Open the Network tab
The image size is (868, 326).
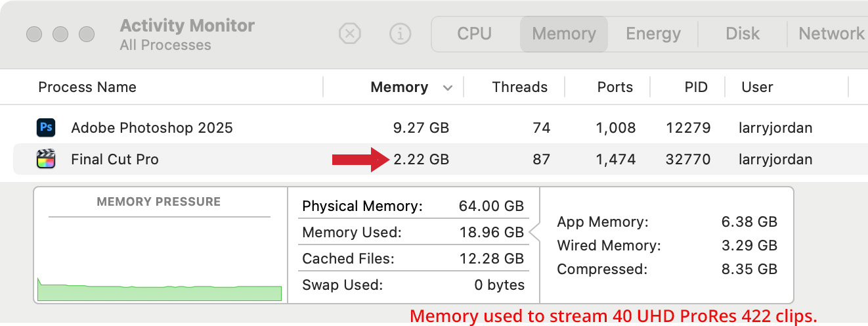[831, 34]
